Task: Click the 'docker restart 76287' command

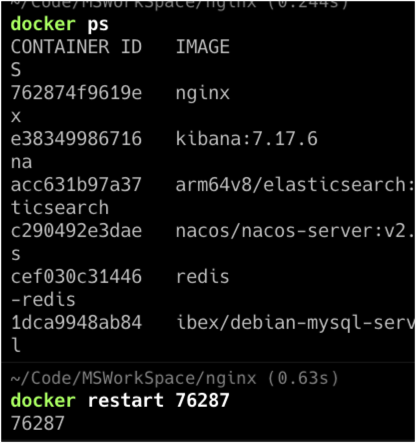Action: [120, 400]
